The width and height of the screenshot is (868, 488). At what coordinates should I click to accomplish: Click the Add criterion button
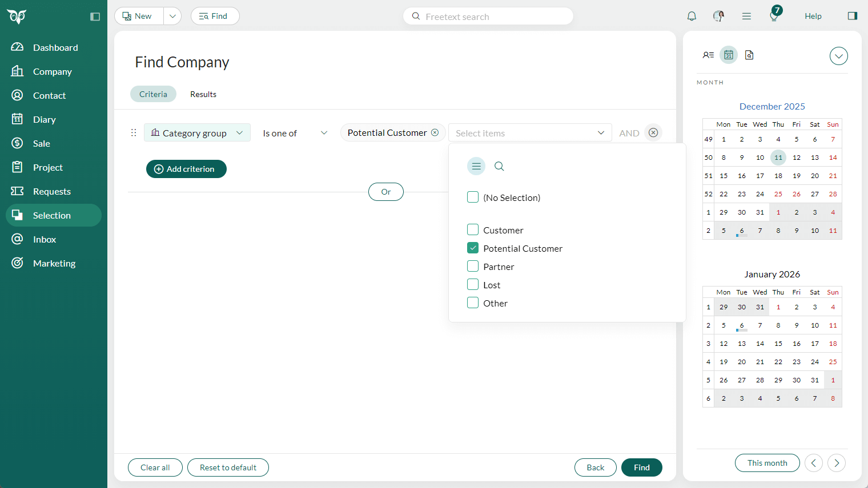(186, 169)
